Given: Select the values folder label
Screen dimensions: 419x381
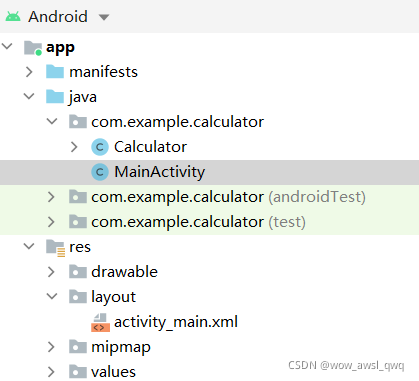Looking at the screenshot, I should pos(114,372).
